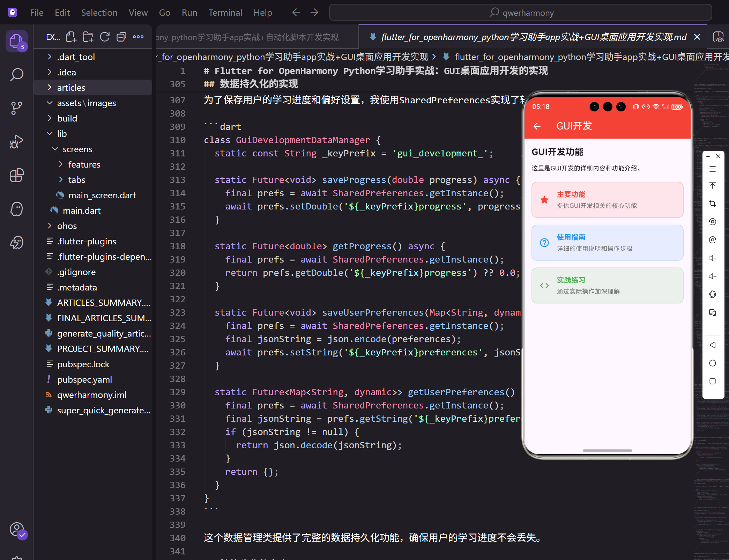Open Run and Debug view

pyautogui.click(x=16, y=142)
